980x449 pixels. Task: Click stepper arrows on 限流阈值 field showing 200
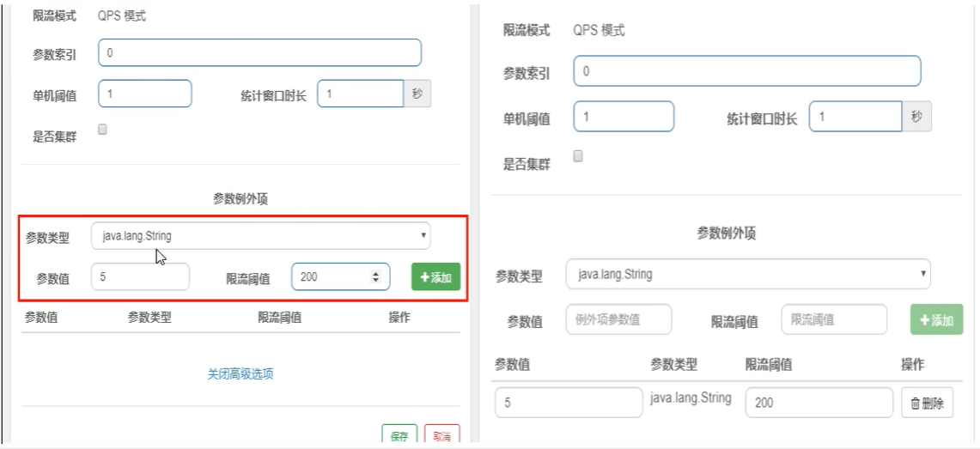(x=375, y=276)
